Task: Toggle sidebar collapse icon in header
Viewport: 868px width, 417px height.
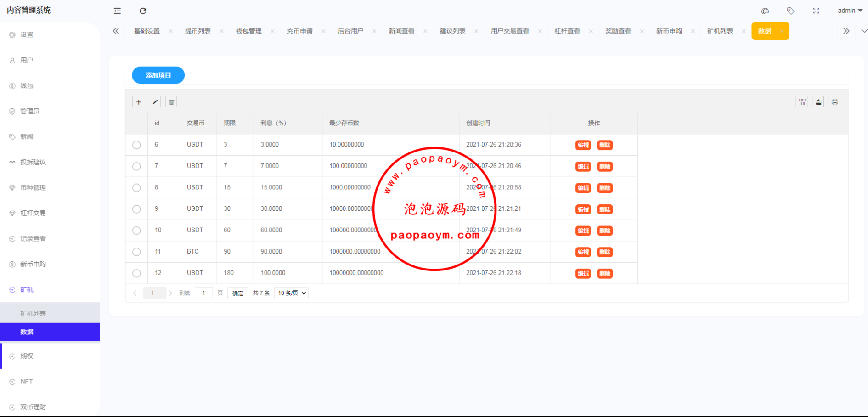Action: [118, 11]
